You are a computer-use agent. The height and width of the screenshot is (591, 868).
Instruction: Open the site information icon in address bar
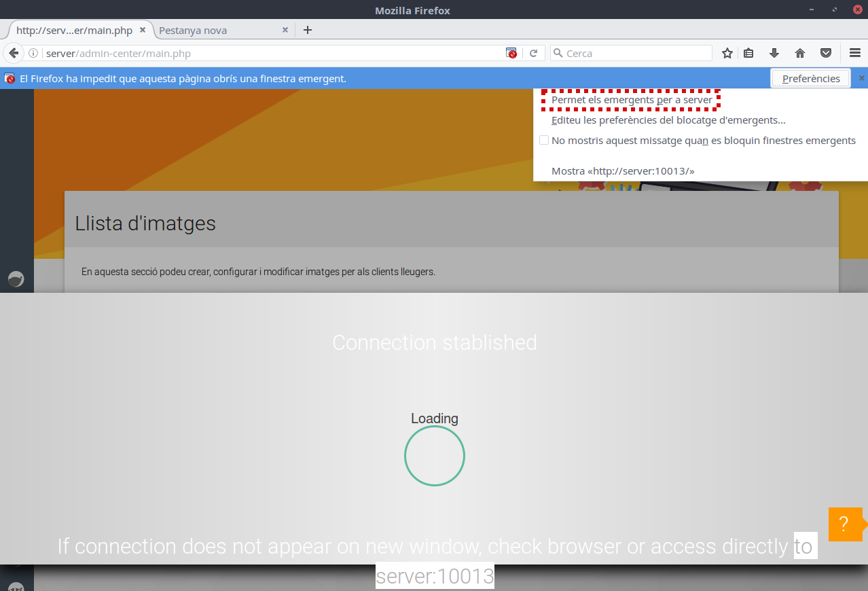pos(33,53)
